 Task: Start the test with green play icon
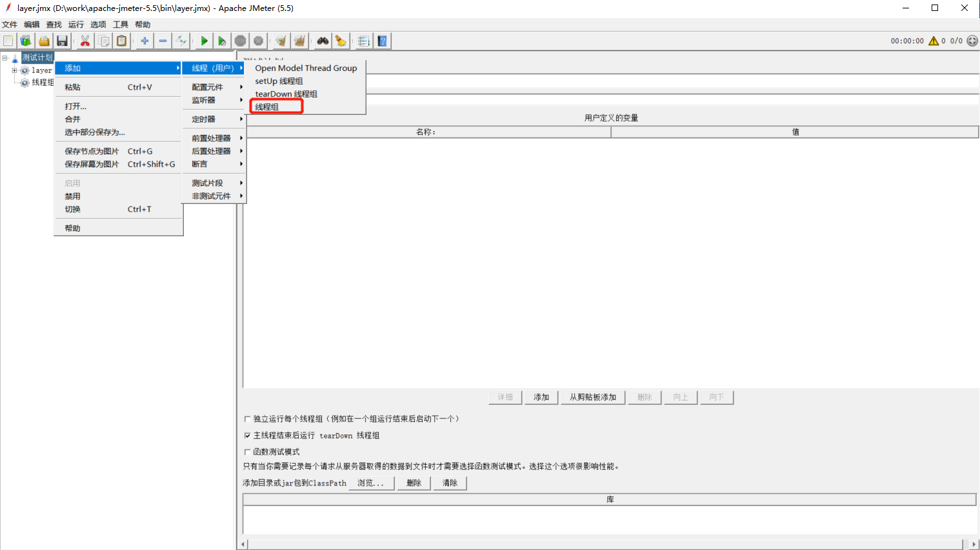click(x=204, y=41)
